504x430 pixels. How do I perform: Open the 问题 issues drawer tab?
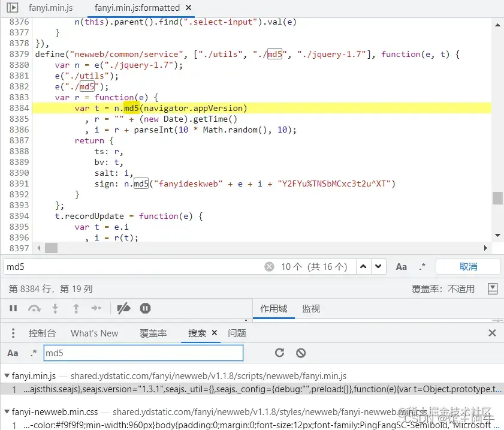point(237,333)
